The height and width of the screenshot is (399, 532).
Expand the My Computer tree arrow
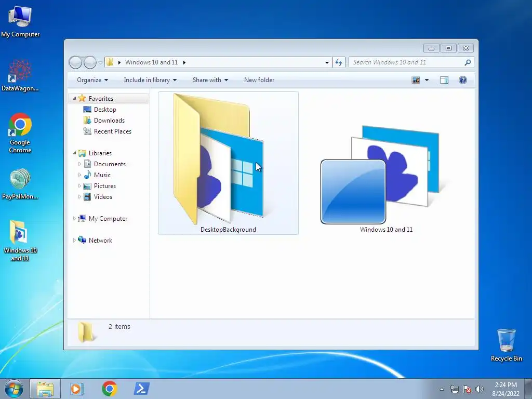point(74,219)
